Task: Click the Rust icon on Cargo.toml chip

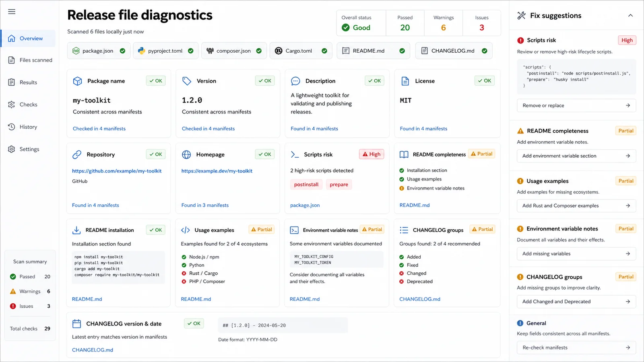Action: click(x=279, y=51)
